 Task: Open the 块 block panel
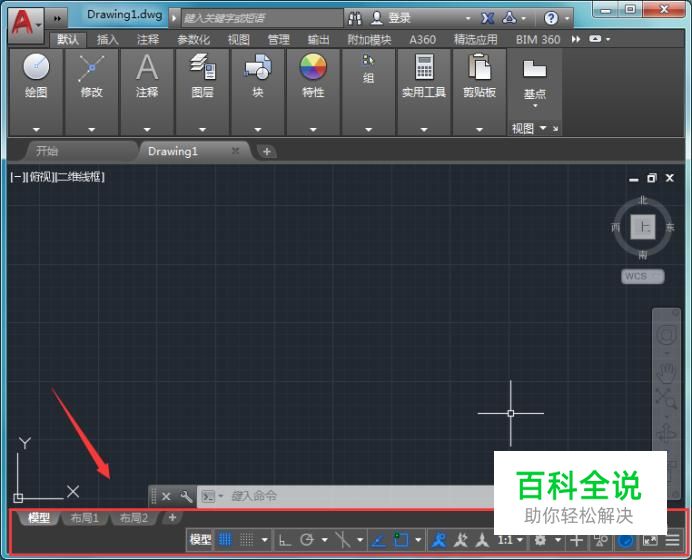pyautogui.click(x=258, y=75)
